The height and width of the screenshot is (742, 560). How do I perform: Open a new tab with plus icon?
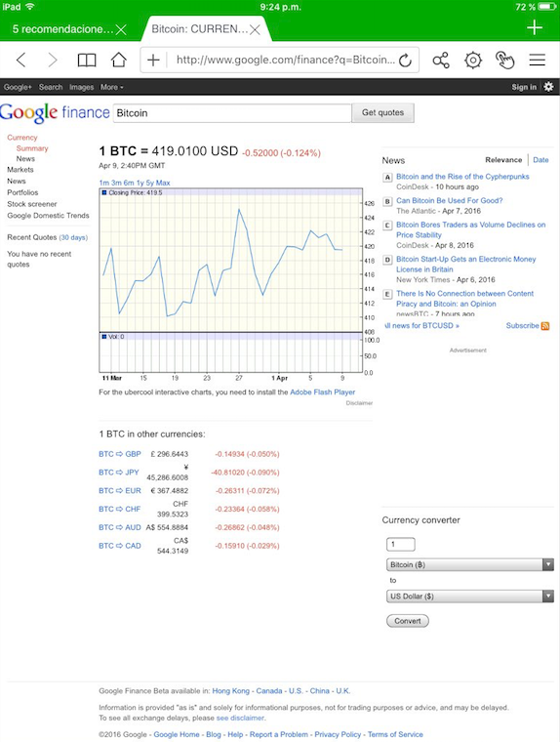click(x=535, y=27)
